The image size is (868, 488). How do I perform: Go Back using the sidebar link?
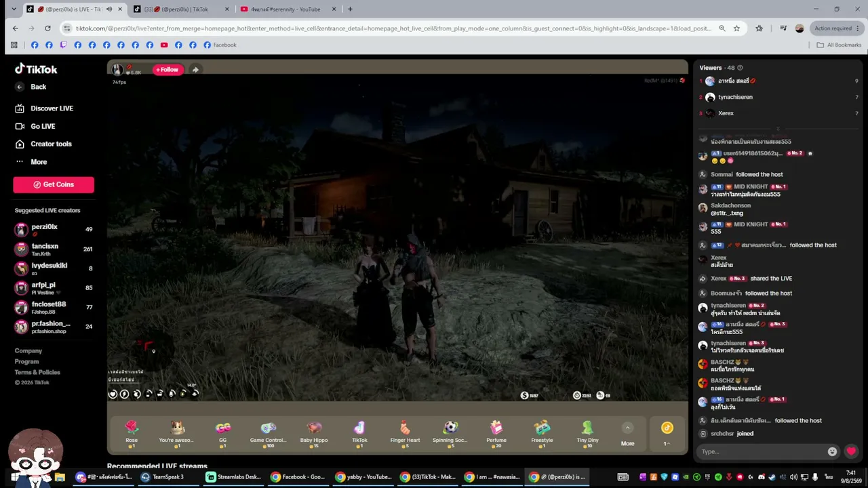coord(31,87)
